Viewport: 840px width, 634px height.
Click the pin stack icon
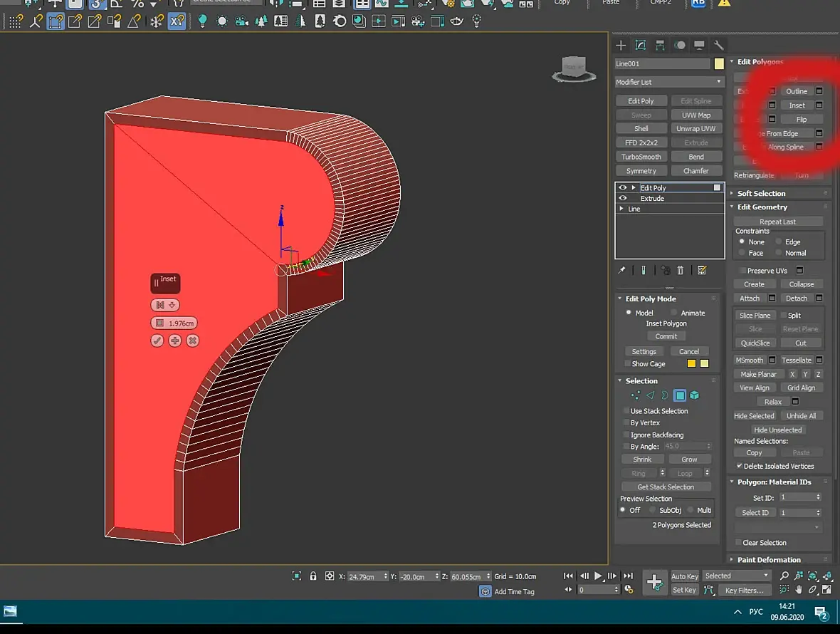coord(621,270)
